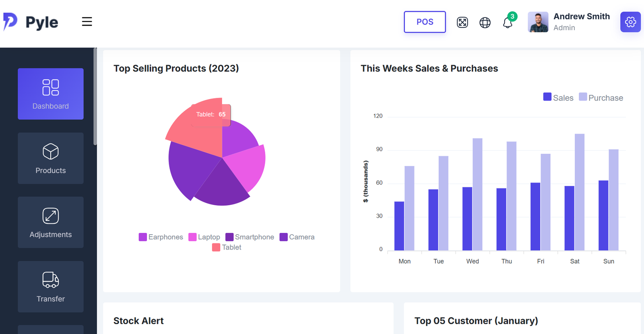The image size is (644, 334).
Task: Go to Adjustments in sidebar
Action: [51, 222]
